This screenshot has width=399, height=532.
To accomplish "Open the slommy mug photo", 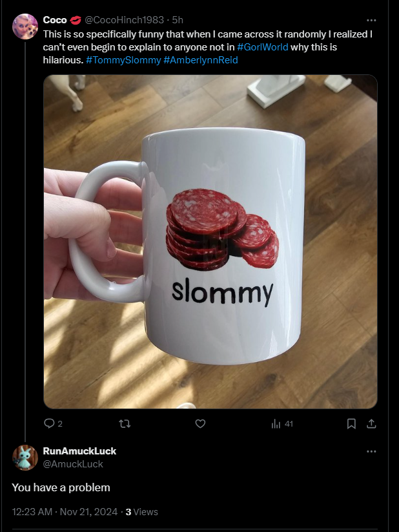I will tap(210, 242).
